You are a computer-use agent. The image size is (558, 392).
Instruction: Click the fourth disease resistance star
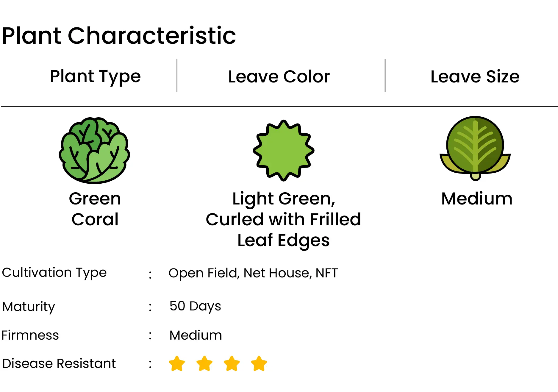(259, 363)
